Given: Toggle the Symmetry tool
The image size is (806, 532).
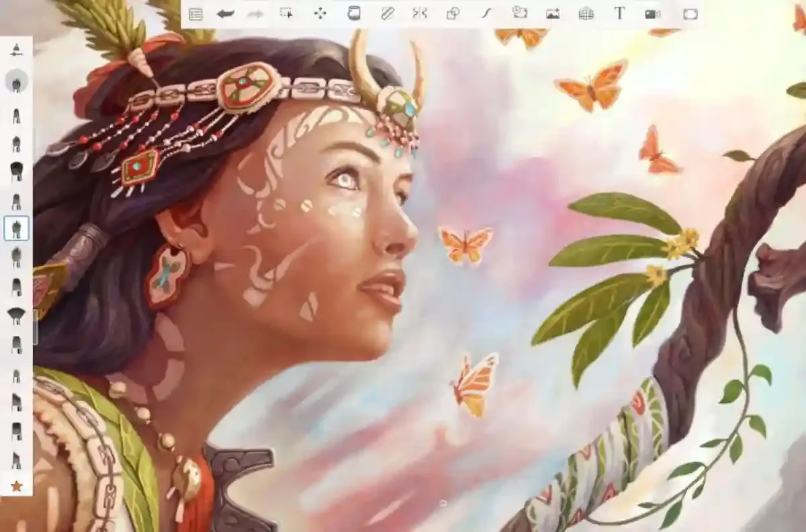Looking at the screenshot, I should coord(420,13).
